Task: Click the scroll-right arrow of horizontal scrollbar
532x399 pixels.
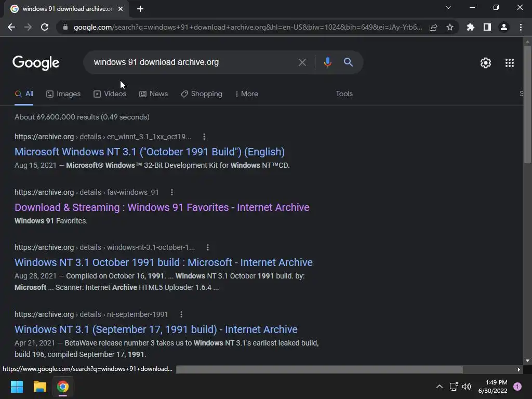Action: 519,369
